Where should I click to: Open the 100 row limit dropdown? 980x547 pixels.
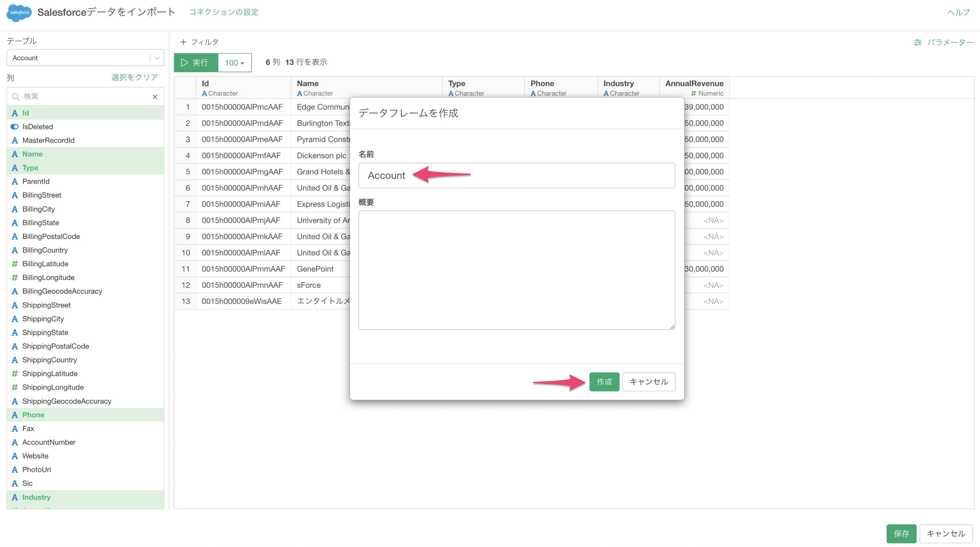pyautogui.click(x=234, y=62)
